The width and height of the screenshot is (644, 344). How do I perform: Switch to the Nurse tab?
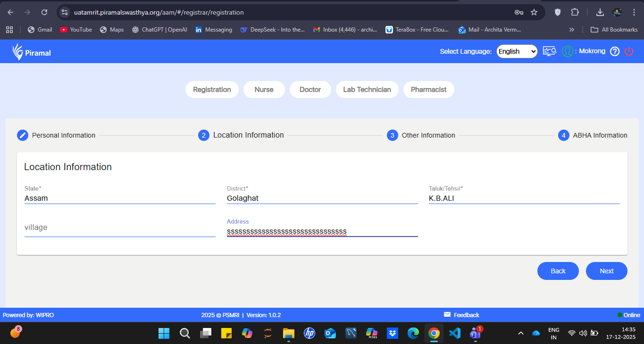coord(264,90)
